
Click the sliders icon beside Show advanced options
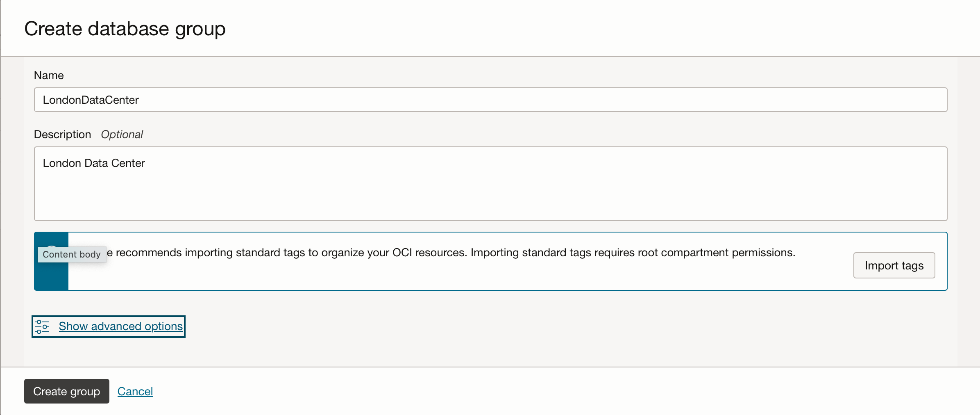pos(42,326)
